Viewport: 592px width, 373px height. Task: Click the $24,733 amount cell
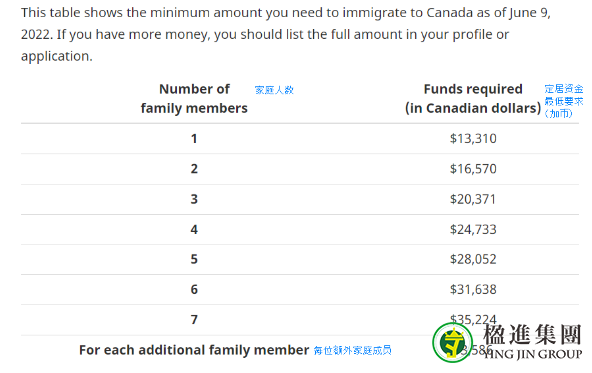click(473, 229)
